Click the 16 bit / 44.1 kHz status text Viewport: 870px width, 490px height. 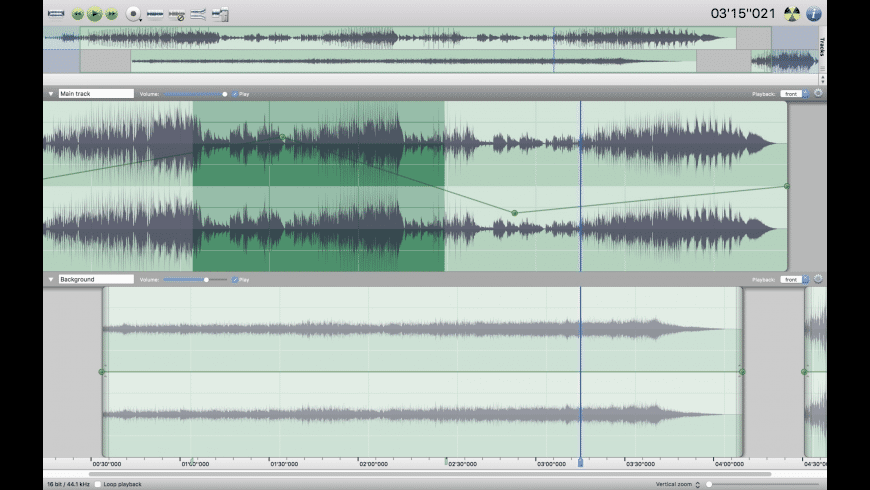[x=68, y=484]
